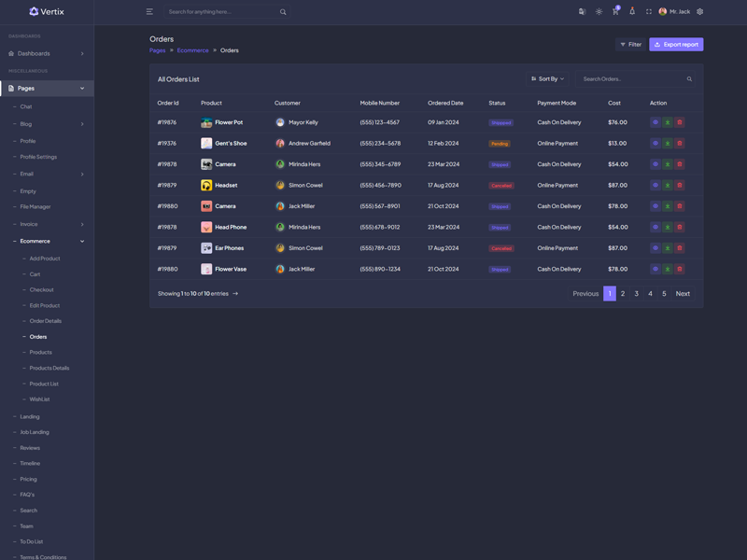
Task: Open Order Details in the sidebar
Action: tap(45, 321)
